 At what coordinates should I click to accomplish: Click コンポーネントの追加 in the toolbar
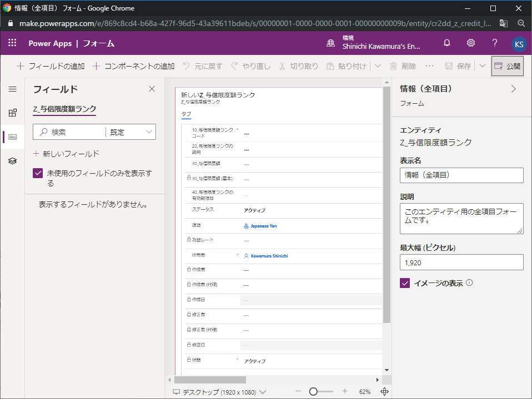[133, 66]
